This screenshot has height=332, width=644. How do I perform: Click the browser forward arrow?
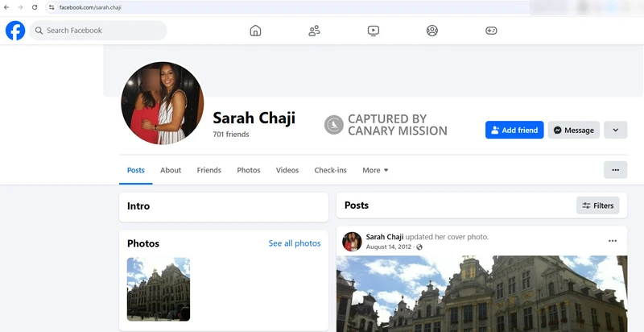20,7
